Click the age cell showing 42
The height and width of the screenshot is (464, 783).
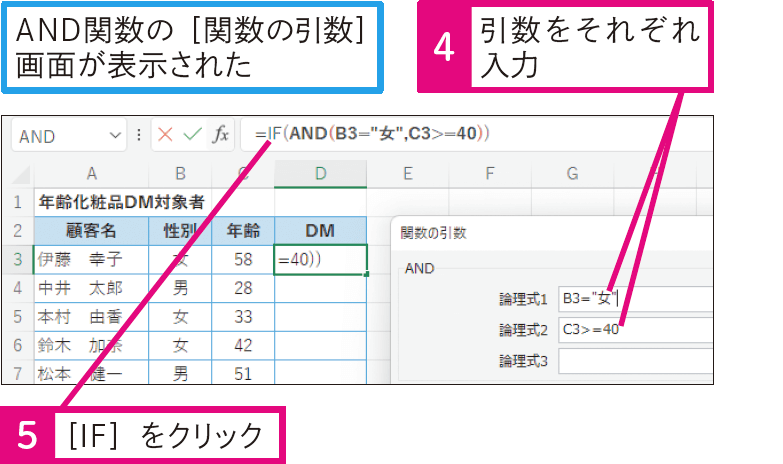click(x=243, y=345)
